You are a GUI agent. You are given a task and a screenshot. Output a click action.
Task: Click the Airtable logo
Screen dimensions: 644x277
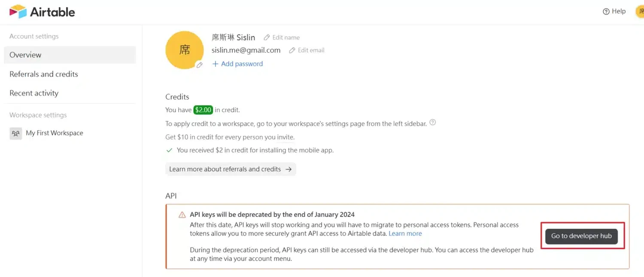42,12
